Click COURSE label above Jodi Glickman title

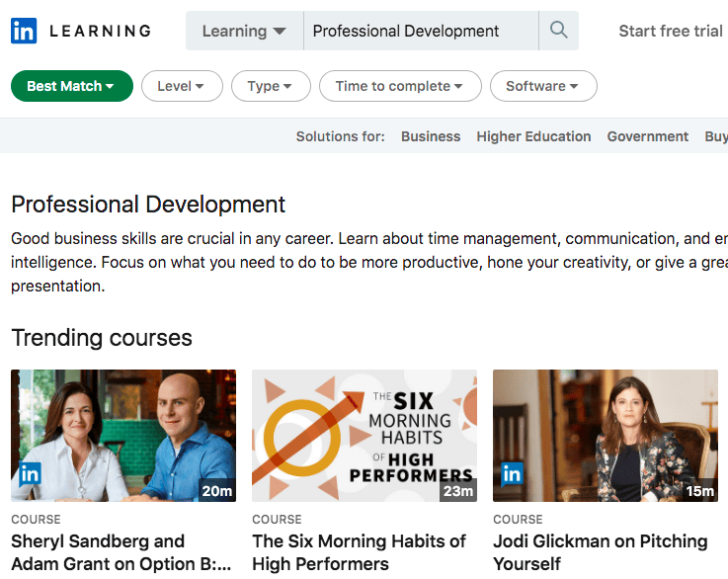[x=518, y=519]
